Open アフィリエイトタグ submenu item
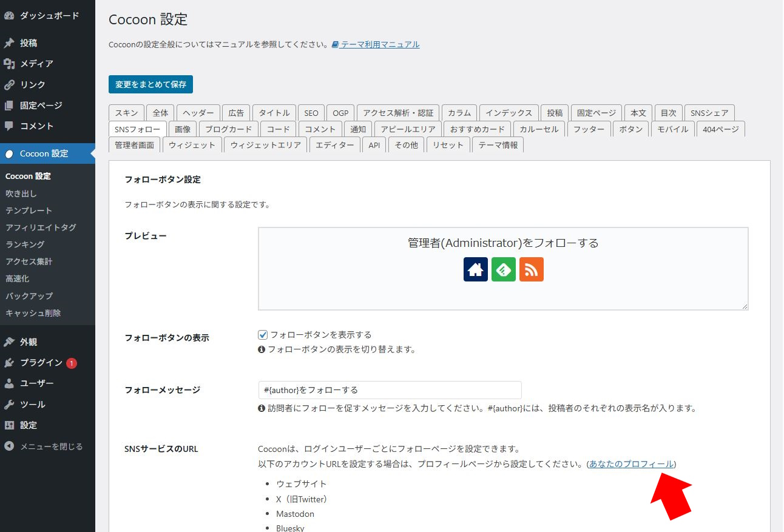The width and height of the screenshot is (784, 532). click(x=41, y=227)
